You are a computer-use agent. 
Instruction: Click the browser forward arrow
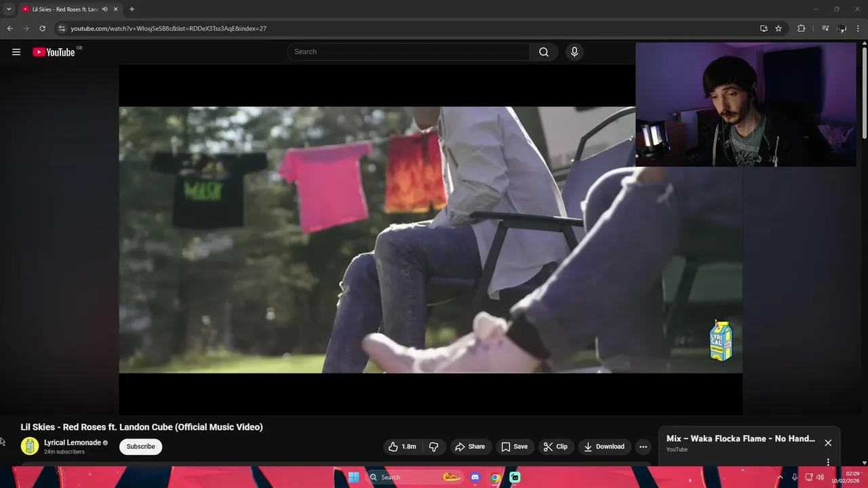tap(26, 28)
